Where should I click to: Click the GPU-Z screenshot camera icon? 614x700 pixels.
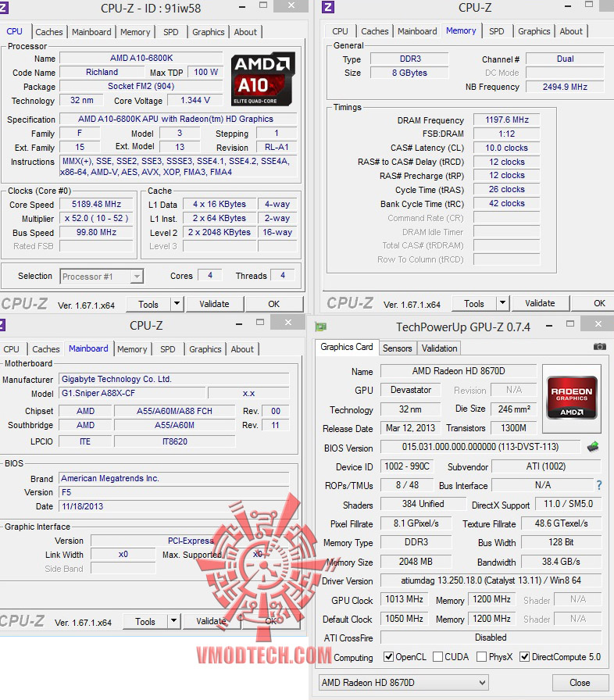click(600, 346)
